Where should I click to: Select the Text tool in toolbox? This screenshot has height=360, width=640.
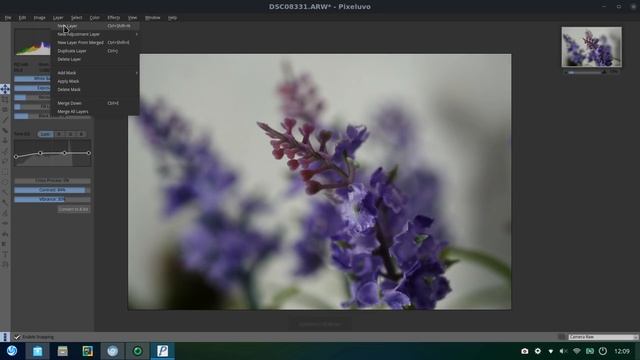(5, 254)
